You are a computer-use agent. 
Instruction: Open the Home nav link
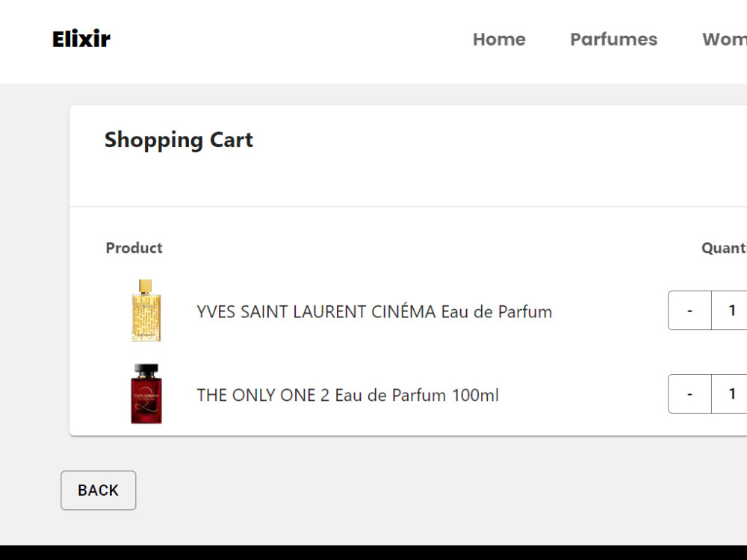pyautogui.click(x=499, y=39)
